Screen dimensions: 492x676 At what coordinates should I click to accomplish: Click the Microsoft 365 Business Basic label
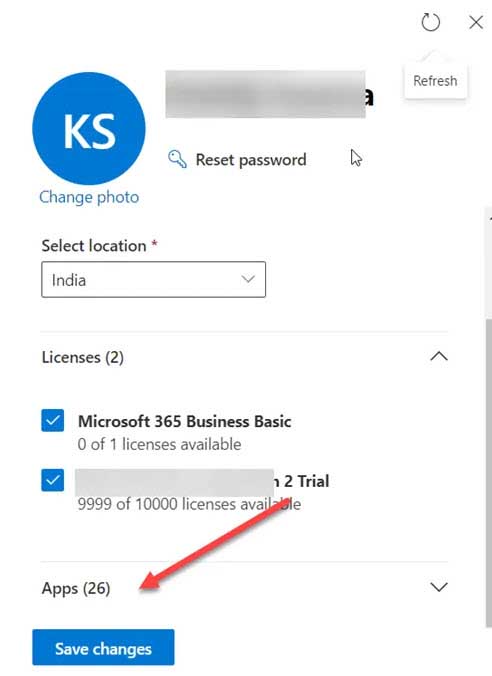tap(185, 421)
